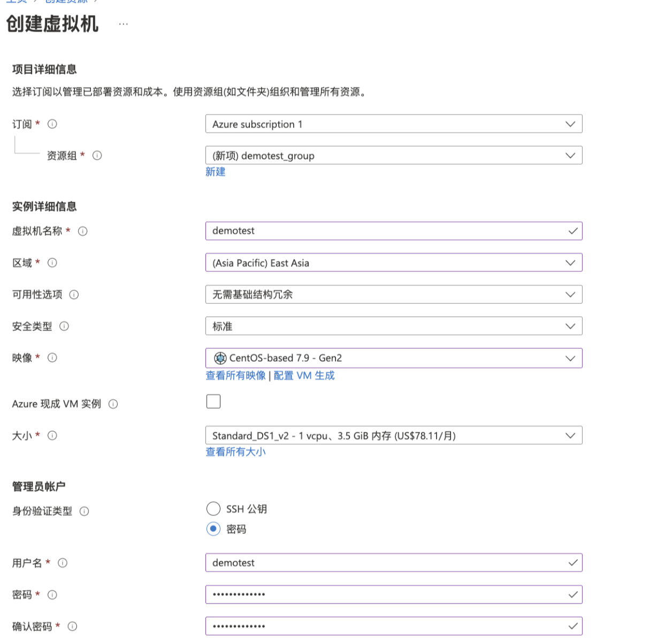The width and height of the screenshot is (672, 642).
Task: Open the ellipsis menu beside 创建虚拟机 title
Action: (124, 24)
